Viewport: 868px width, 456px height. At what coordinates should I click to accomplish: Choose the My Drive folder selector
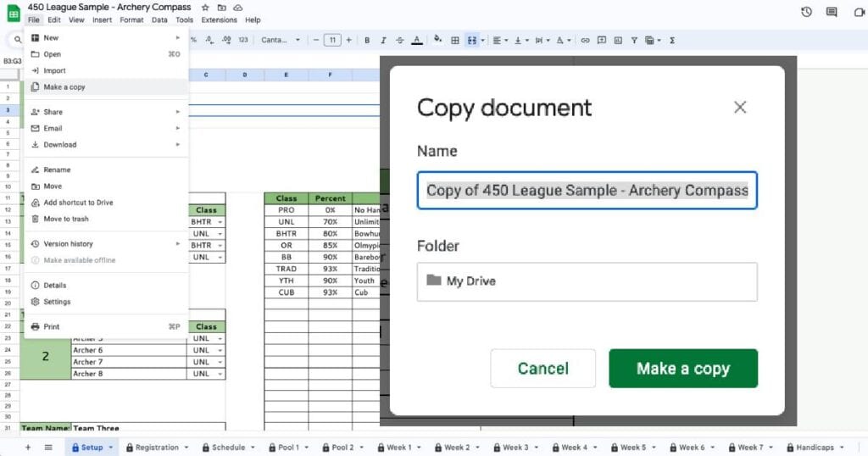coord(587,281)
